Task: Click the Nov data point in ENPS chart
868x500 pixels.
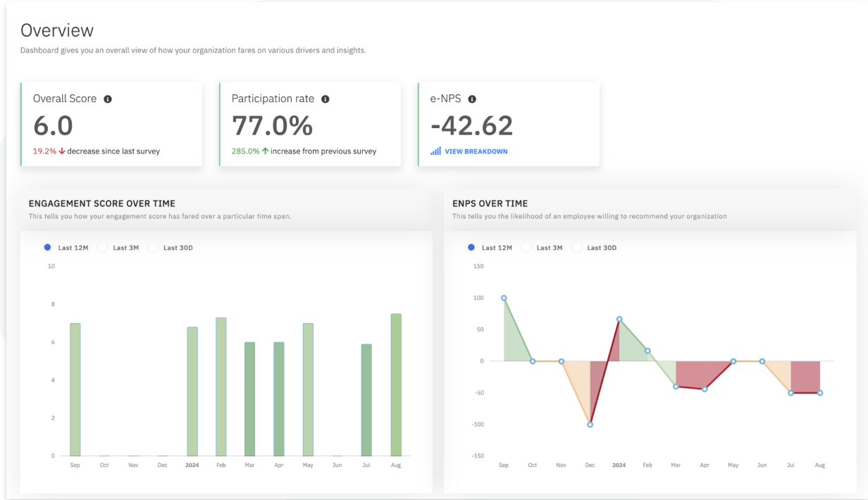Action: click(562, 361)
